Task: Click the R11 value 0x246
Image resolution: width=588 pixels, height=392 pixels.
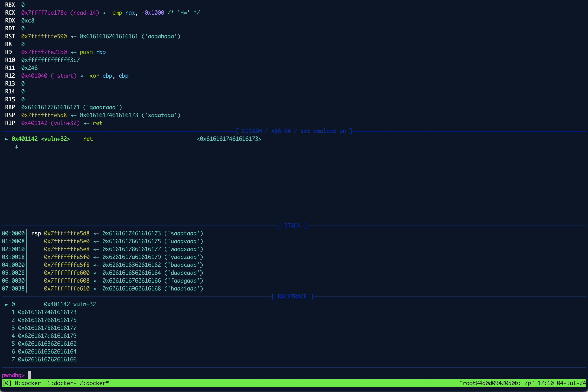Action: [29, 68]
